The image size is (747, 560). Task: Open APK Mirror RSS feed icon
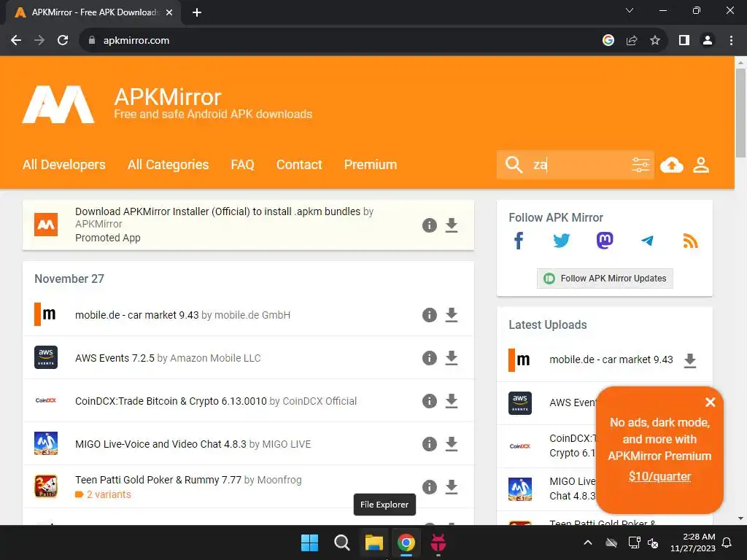(690, 241)
